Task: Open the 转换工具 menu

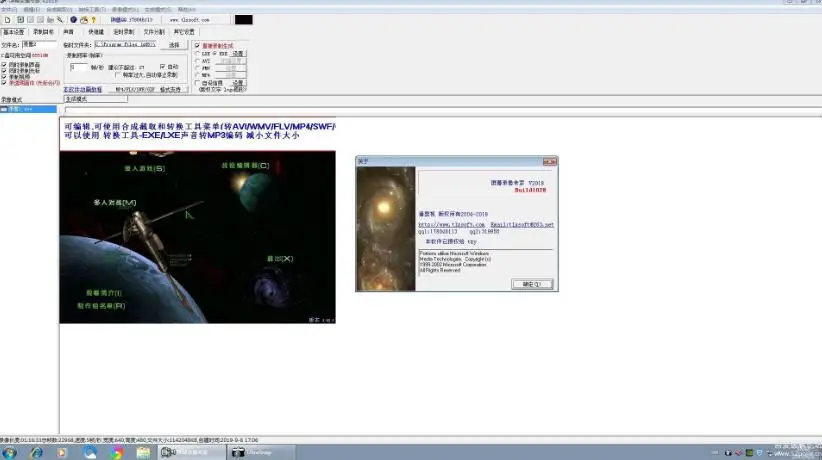Action: click(x=92, y=9)
